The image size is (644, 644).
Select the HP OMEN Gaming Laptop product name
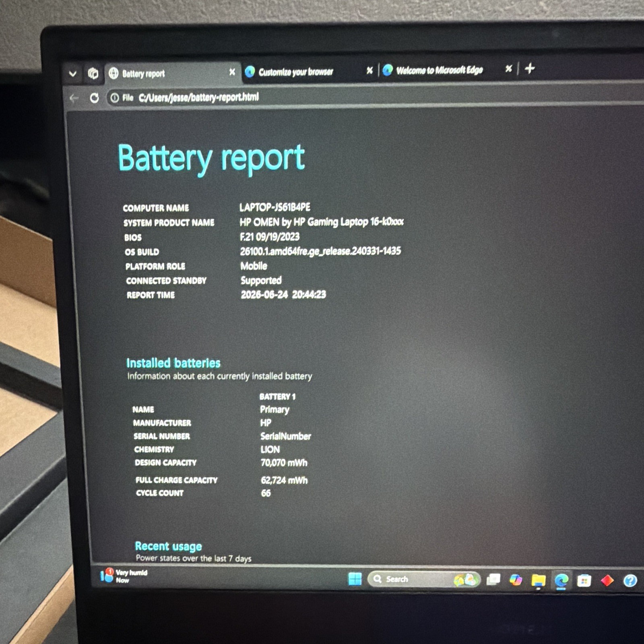[322, 222]
